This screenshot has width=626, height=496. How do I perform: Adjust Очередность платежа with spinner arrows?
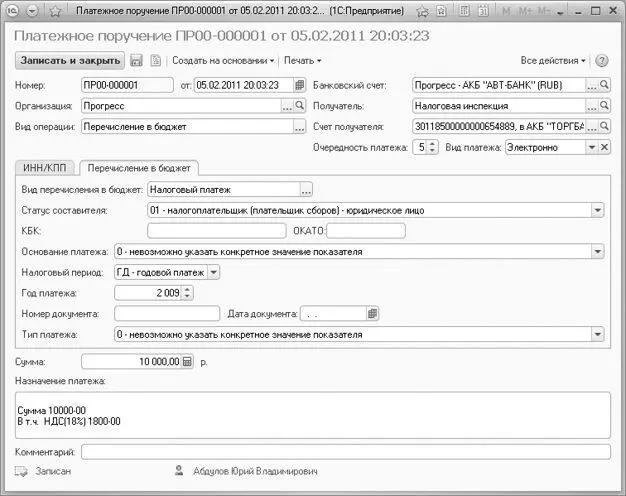[432, 147]
